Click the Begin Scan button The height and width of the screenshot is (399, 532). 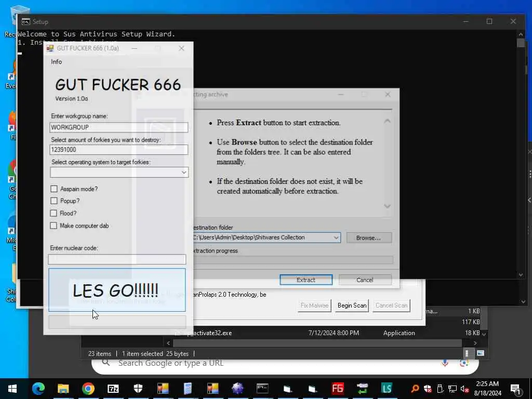point(352,305)
